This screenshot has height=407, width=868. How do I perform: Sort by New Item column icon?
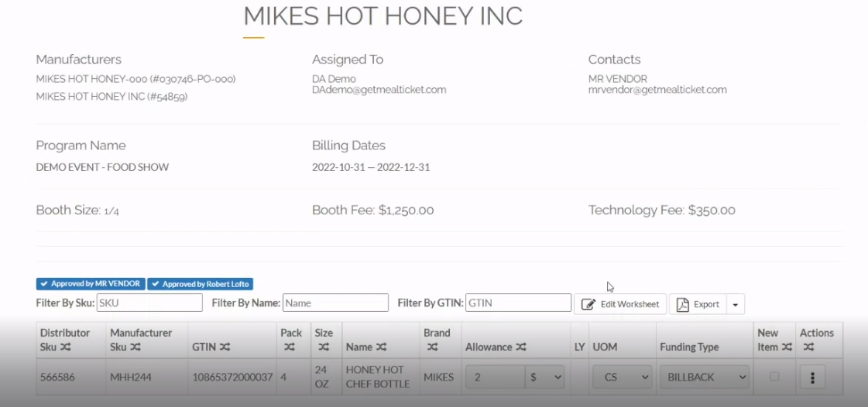pos(787,347)
